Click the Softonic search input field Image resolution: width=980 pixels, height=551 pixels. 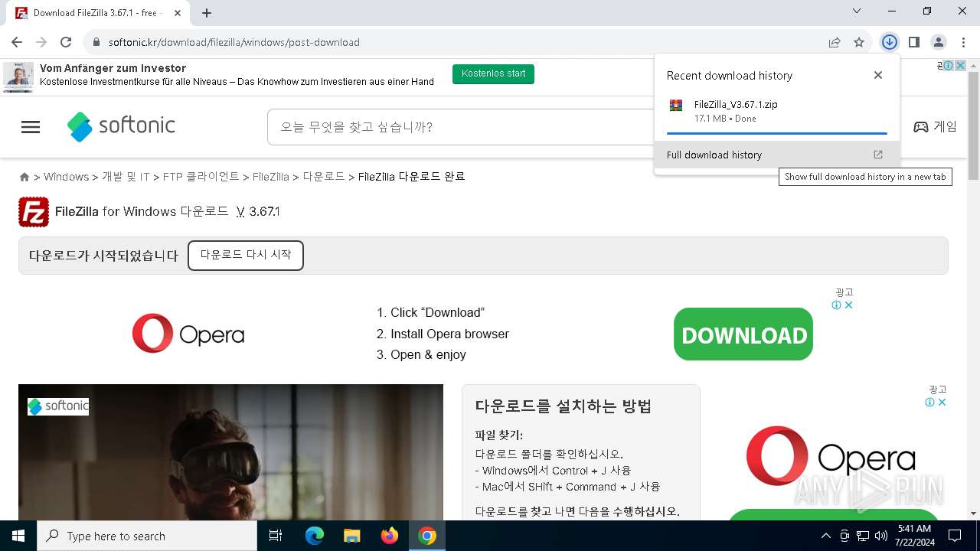pyautogui.click(x=459, y=127)
